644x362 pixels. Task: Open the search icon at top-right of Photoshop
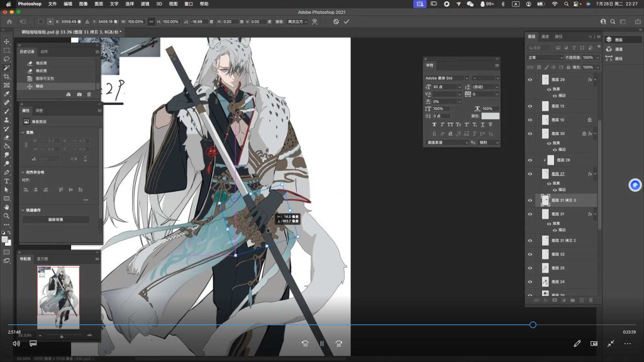613,22
